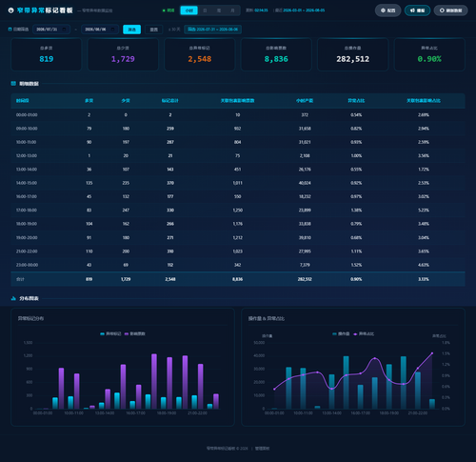Click the end date field 2026/08/06

100,30
